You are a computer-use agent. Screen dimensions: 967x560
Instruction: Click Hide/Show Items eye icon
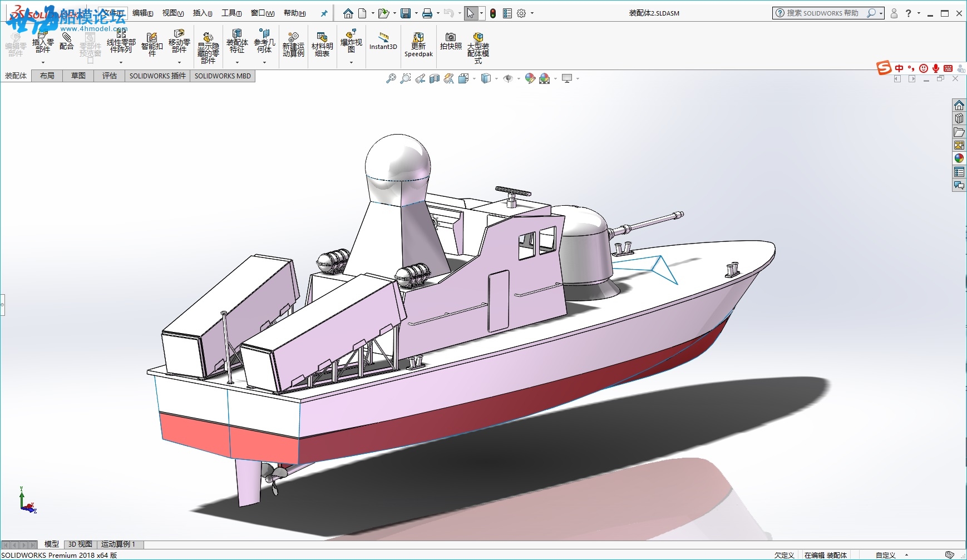tap(508, 78)
